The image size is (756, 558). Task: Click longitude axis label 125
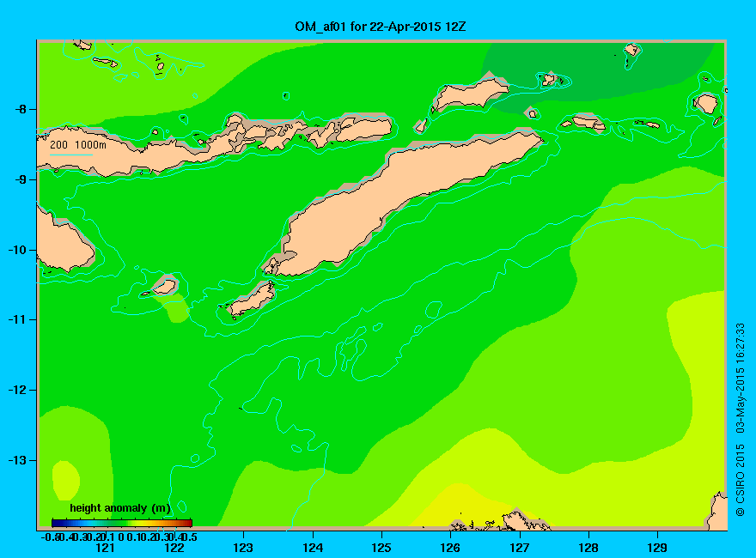[x=381, y=548]
